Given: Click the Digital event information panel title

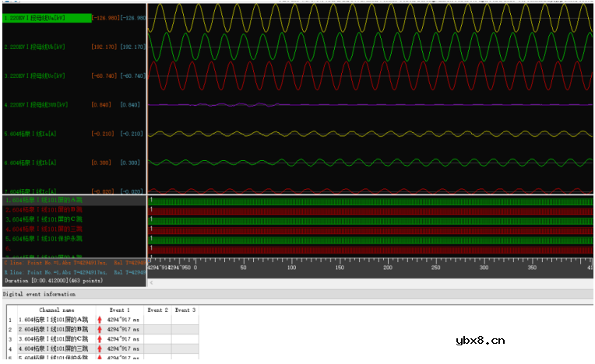Looking at the screenshot, I should click(x=39, y=295).
